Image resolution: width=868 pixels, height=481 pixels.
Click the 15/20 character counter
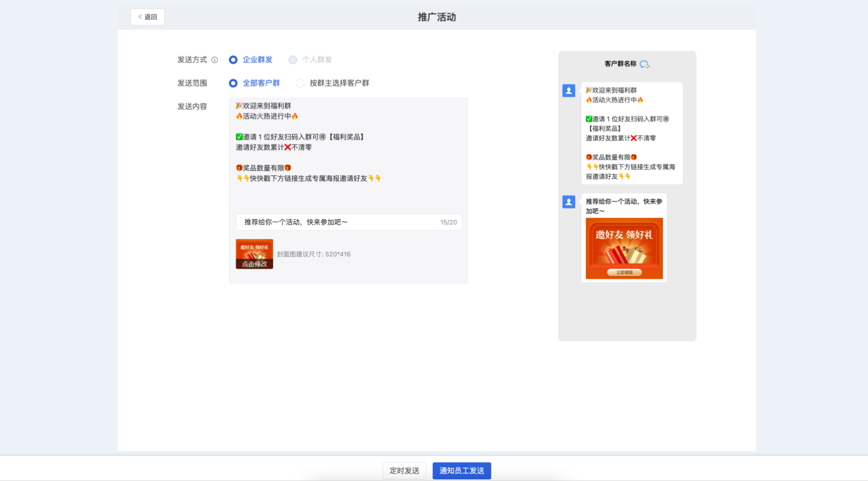(x=448, y=222)
